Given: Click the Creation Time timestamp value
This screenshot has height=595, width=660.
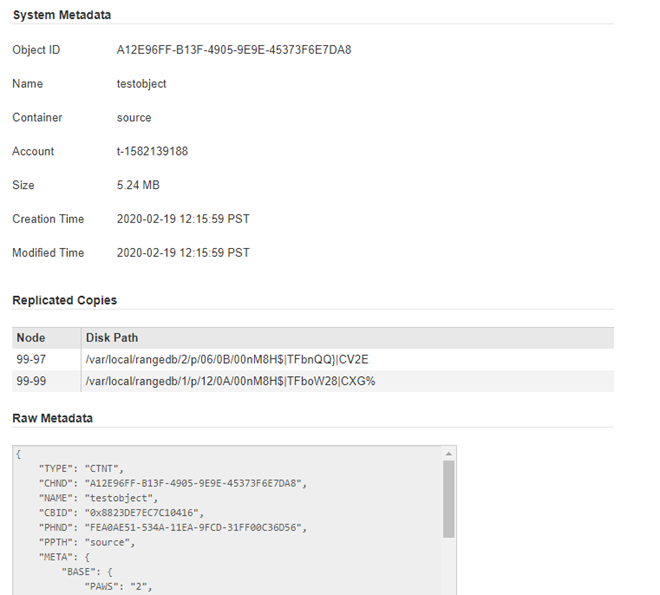Looking at the screenshot, I should [182, 219].
